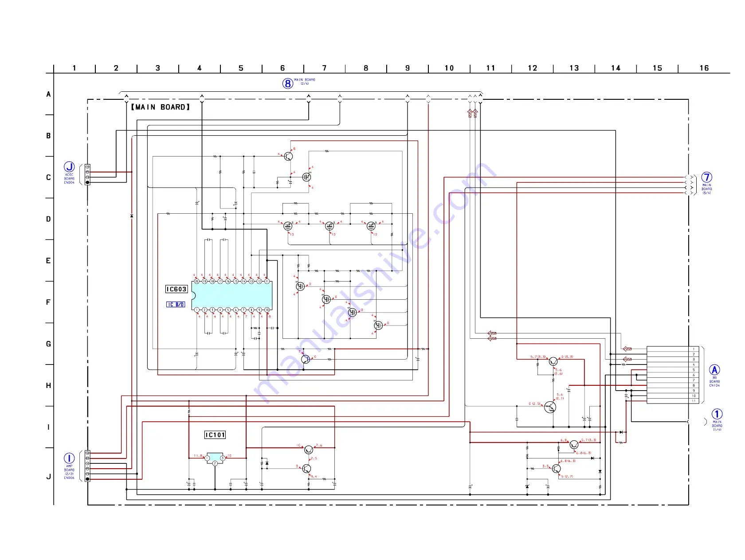Click the CN004 connector label

(x=69, y=183)
